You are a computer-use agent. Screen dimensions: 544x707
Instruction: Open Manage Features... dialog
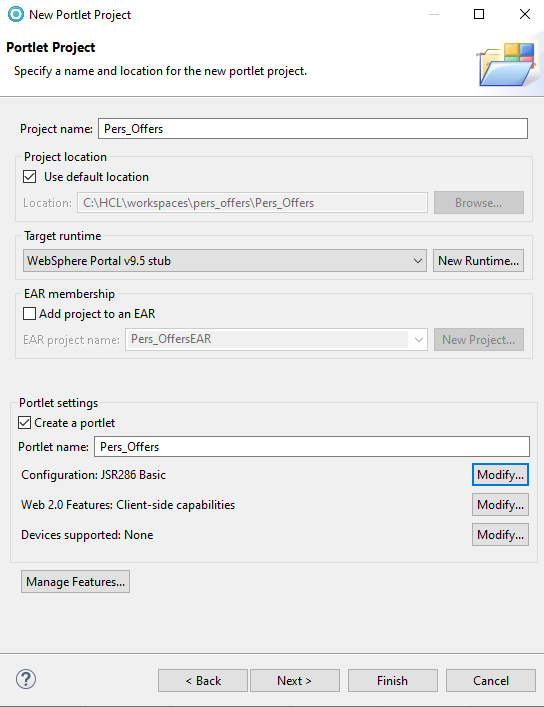(75, 582)
